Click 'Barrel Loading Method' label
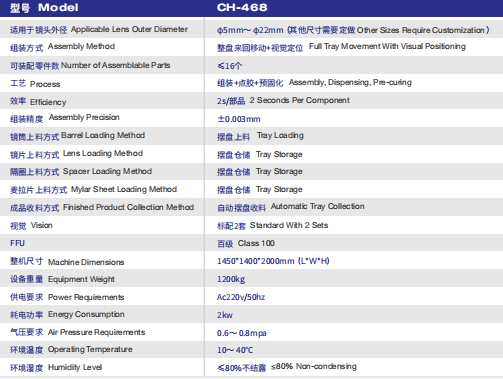The height and width of the screenshot is (379, 503). click(x=103, y=135)
